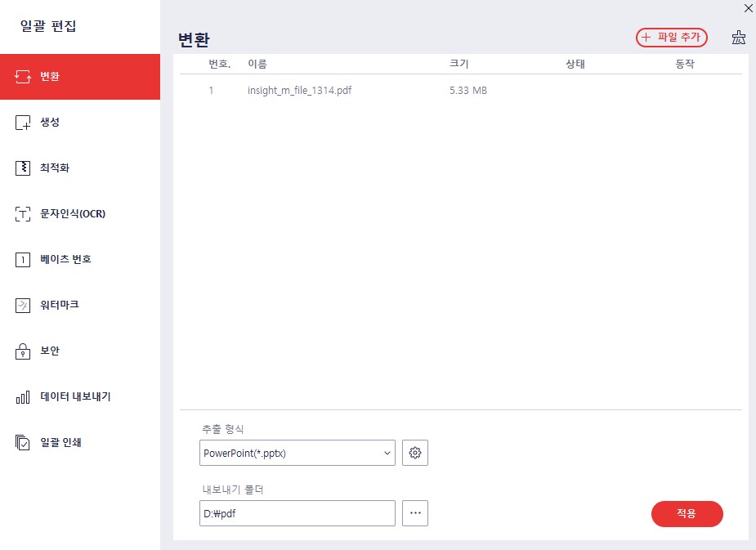Screen dimensions: 756x550
Task: Switch to 일괄 인쇄 section
Action: tap(60, 442)
